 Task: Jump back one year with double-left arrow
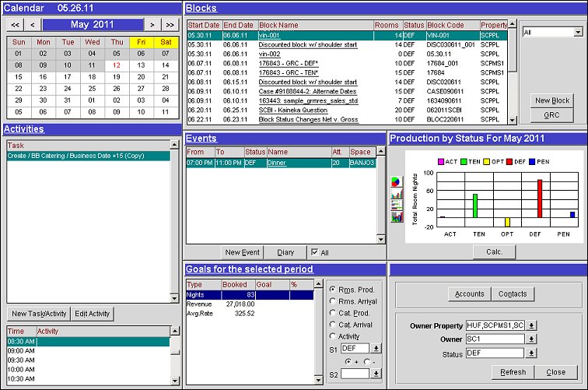[14, 25]
